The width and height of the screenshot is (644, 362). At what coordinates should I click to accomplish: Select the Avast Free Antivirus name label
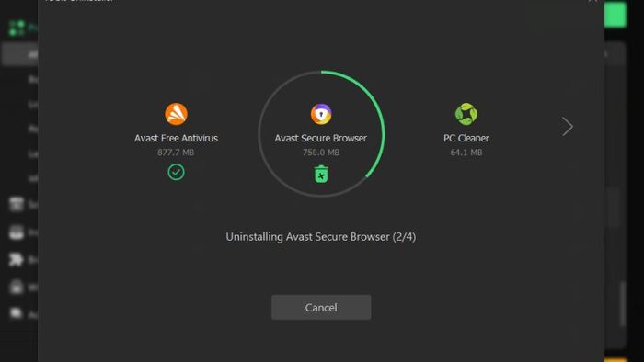[177, 138]
